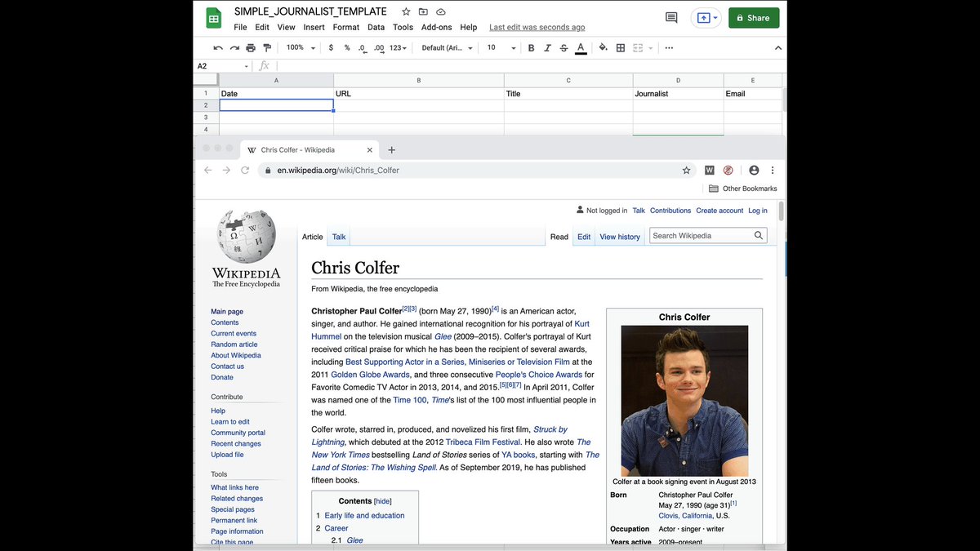Open the Wikipedia Edit tab
The image size is (980, 551).
(584, 237)
